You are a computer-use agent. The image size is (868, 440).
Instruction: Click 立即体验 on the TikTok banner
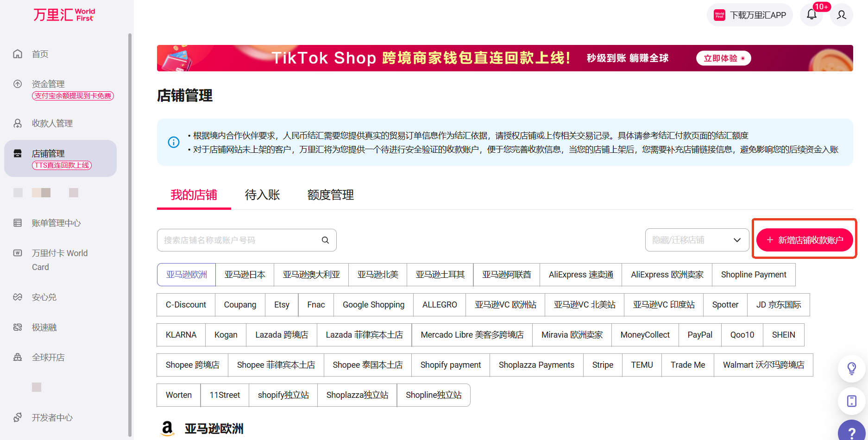[723, 58]
